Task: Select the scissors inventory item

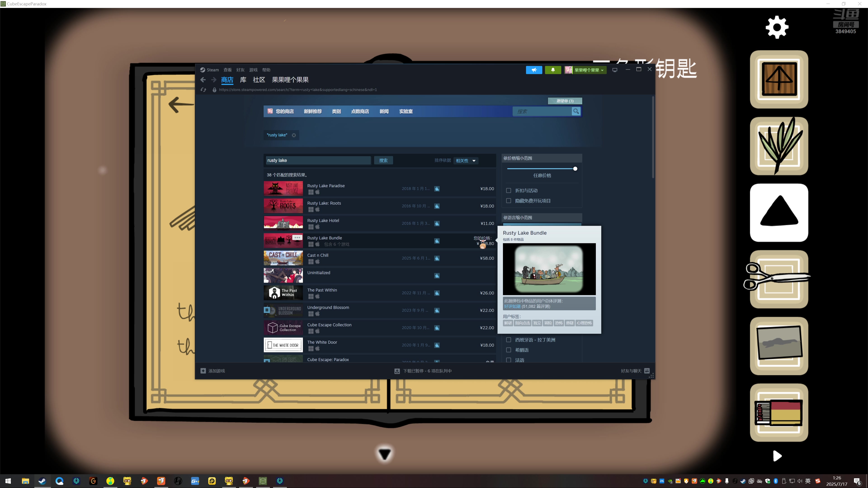Action: point(779,279)
